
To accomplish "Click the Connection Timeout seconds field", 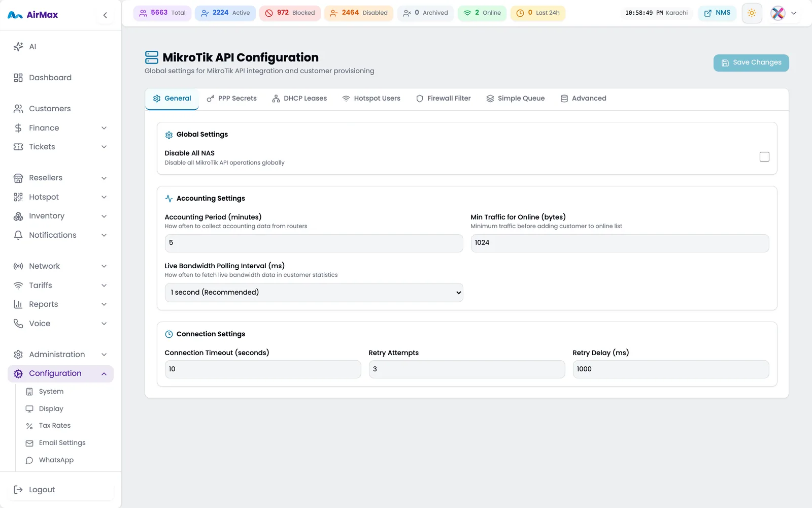I will point(263,369).
